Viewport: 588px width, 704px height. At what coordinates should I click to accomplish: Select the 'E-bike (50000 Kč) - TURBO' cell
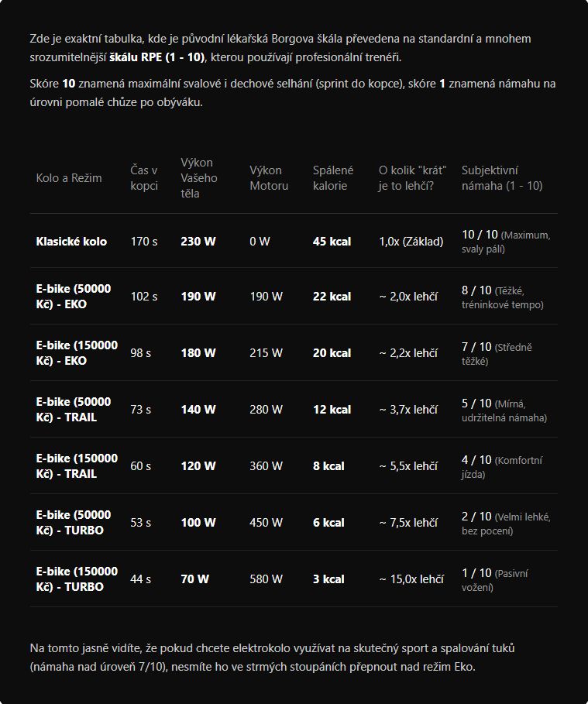coord(74,523)
